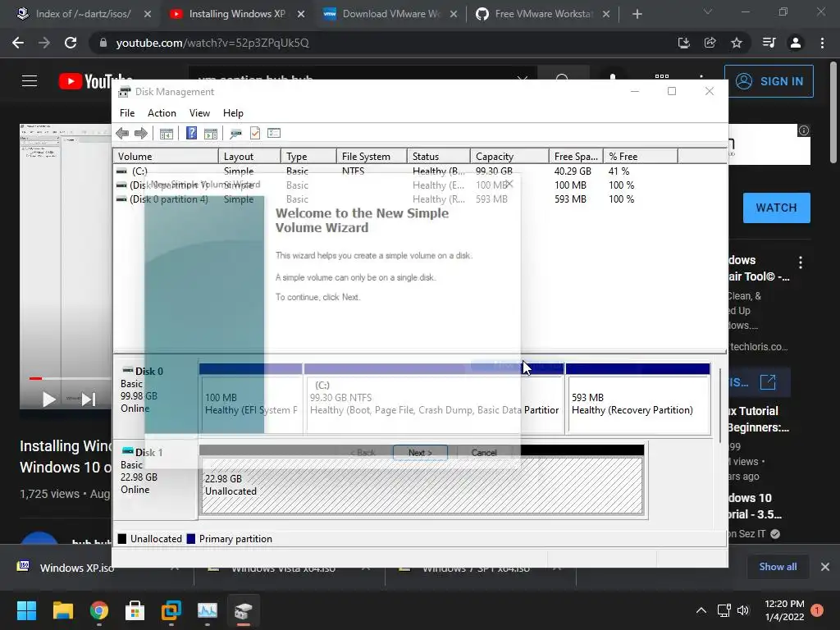The image size is (840, 630).
Task: Click the Back arrow in Disk Management toolbar
Action: 122,134
